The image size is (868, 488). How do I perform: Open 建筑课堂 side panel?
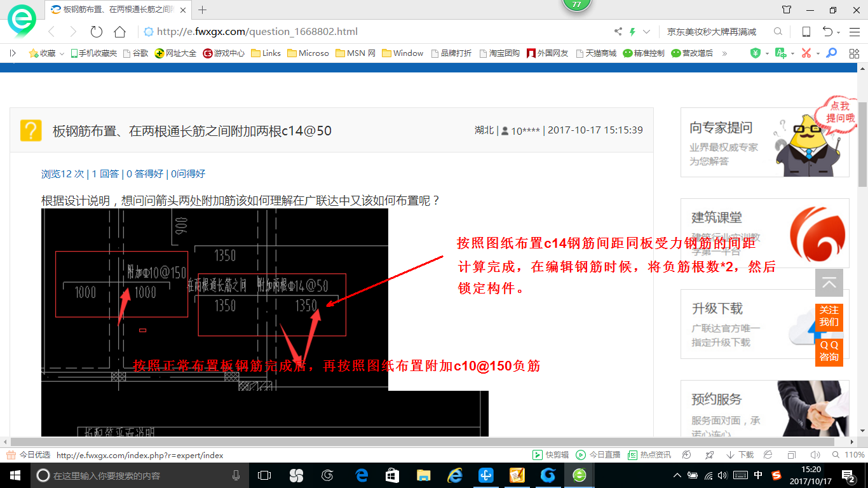(x=764, y=233)
